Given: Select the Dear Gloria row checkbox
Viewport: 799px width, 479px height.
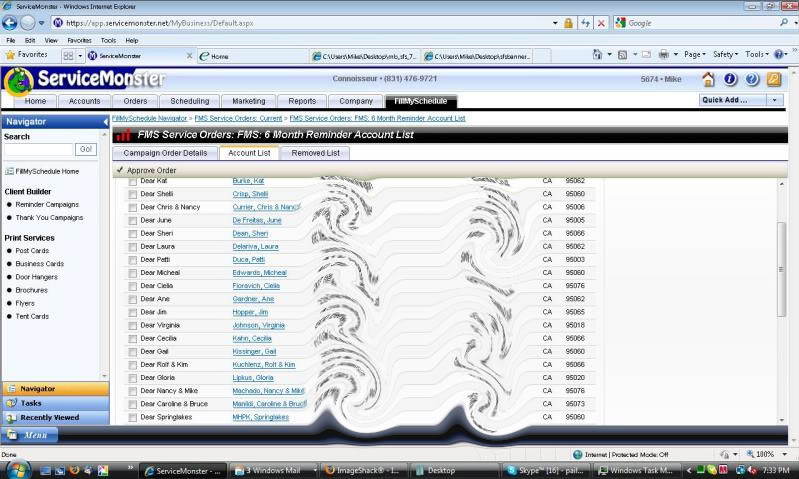Looking at the screenshot, I should [132, 378].
